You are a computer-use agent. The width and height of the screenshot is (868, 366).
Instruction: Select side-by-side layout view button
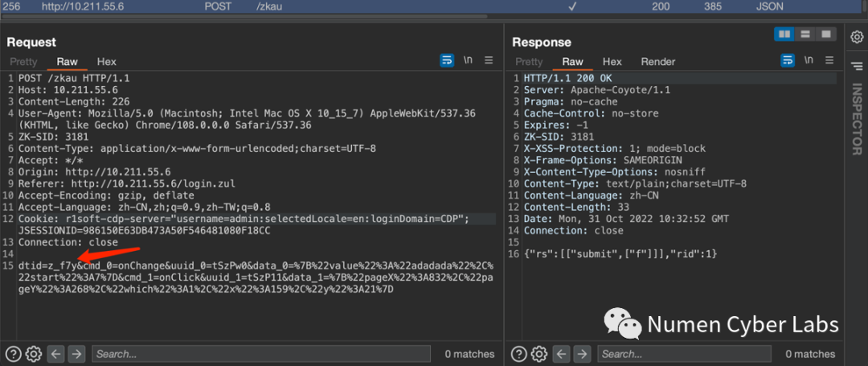pos(784,35)
